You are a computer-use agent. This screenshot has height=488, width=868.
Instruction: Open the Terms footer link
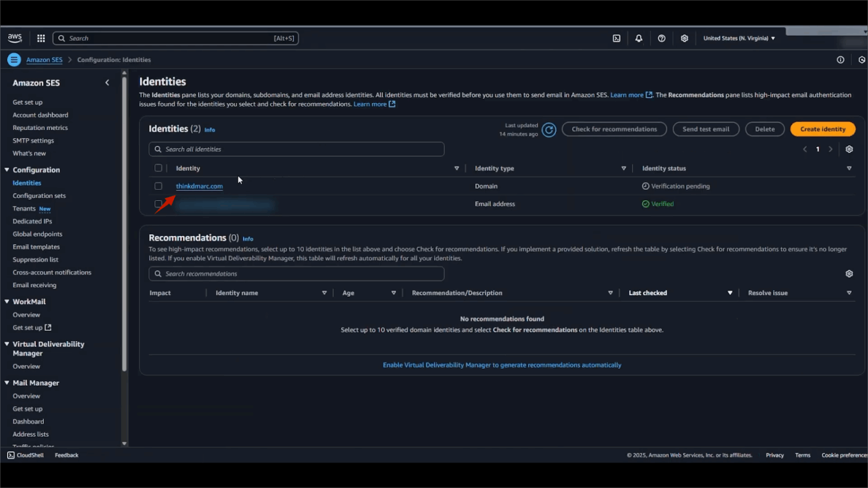pyautogui.click(x=803, y=455)
